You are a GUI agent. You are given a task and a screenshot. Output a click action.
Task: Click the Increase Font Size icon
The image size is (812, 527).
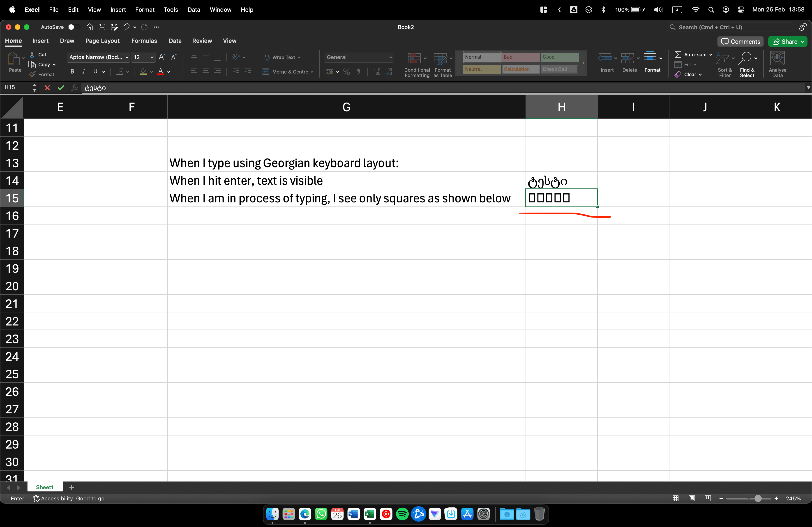tap(162, 57)
